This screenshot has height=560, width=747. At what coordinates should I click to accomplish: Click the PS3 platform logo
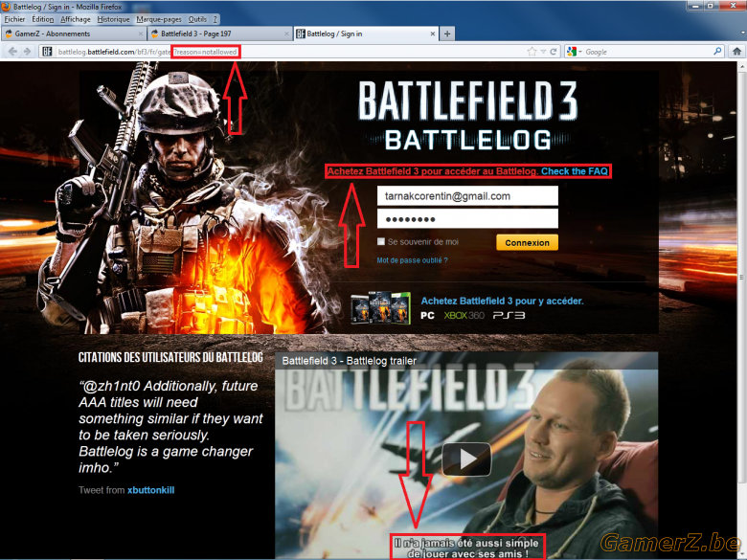pos(509,315)
